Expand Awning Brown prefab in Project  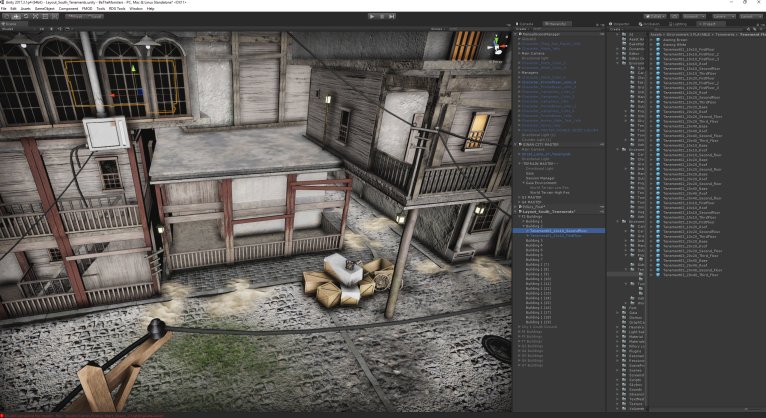click(651, 40)
